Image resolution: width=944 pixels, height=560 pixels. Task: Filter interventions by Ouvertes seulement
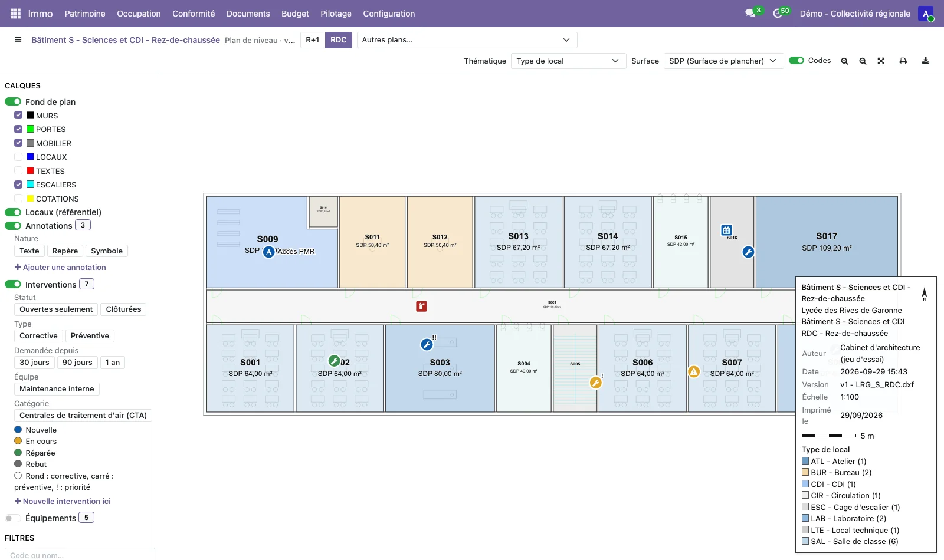pos(56,309)
